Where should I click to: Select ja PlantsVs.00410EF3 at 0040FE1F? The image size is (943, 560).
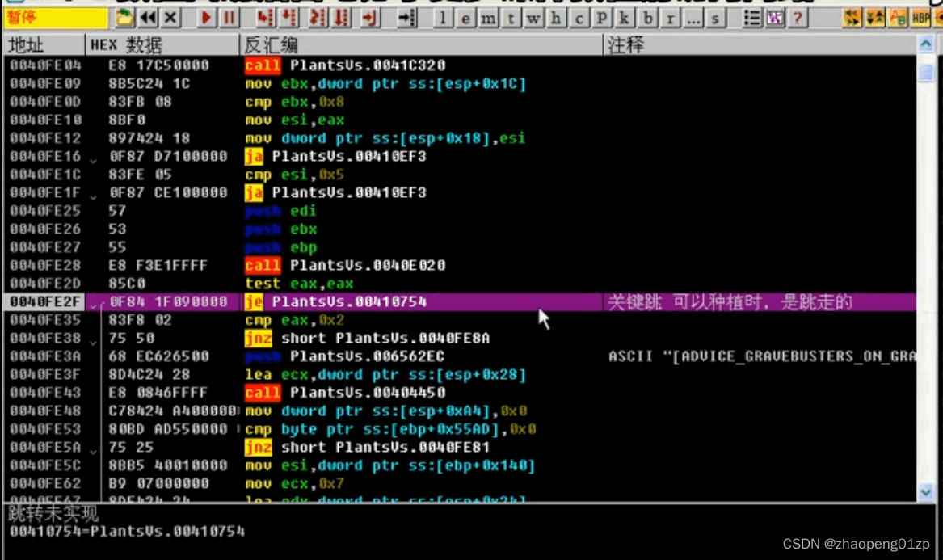click(x=335, y=192)
